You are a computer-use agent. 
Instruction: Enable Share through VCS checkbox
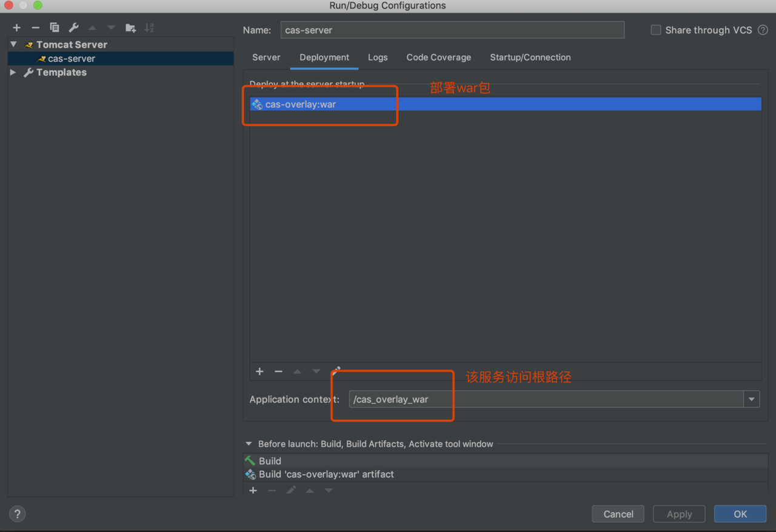click(x=656, y=30)
